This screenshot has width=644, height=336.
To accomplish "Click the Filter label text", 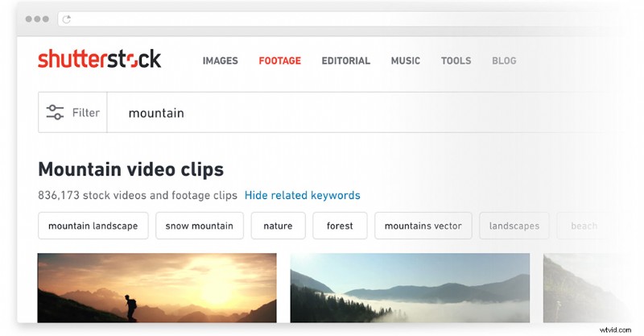I will (x=86, y=113).
